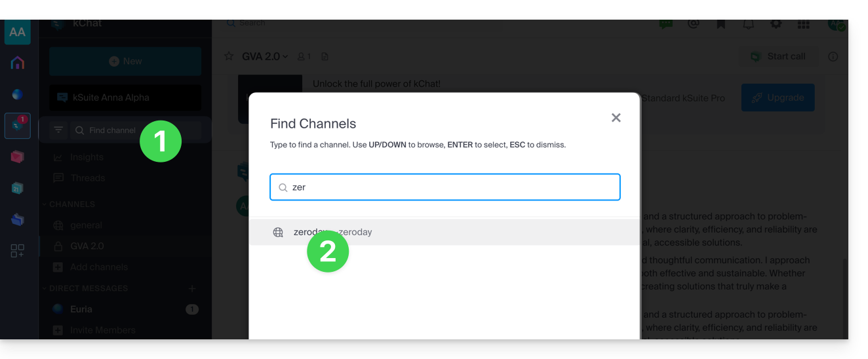This screenshot has width=868, height=359.
Task: Click the Start call button
Action: pyautogui.click(x=778, y=56)
